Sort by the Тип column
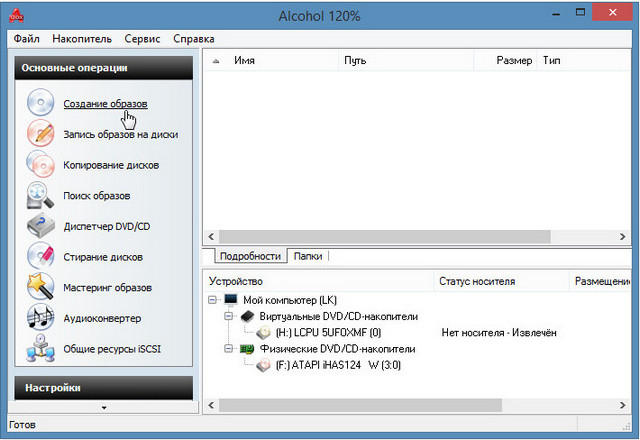640x440 pixels. point(584,60)
